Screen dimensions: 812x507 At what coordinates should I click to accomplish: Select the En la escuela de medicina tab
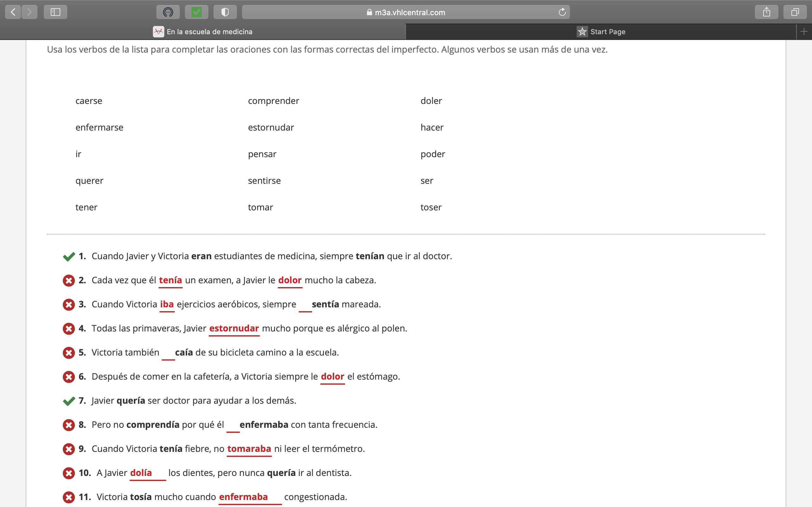point(203,31)
